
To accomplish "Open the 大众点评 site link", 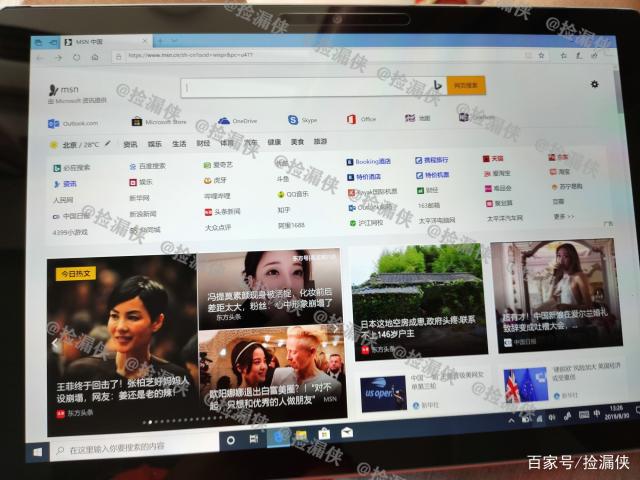I will tap(218, 227).
